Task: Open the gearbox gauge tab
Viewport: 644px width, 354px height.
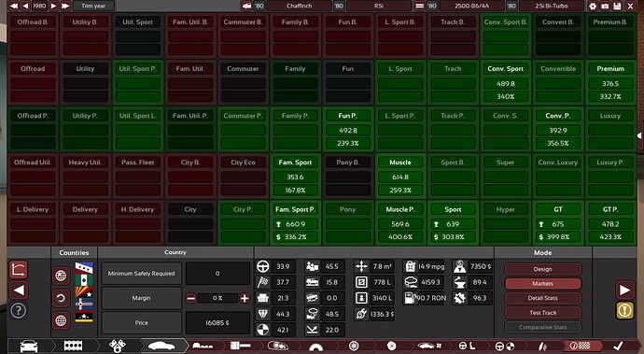Action: (x=315, y=347)
